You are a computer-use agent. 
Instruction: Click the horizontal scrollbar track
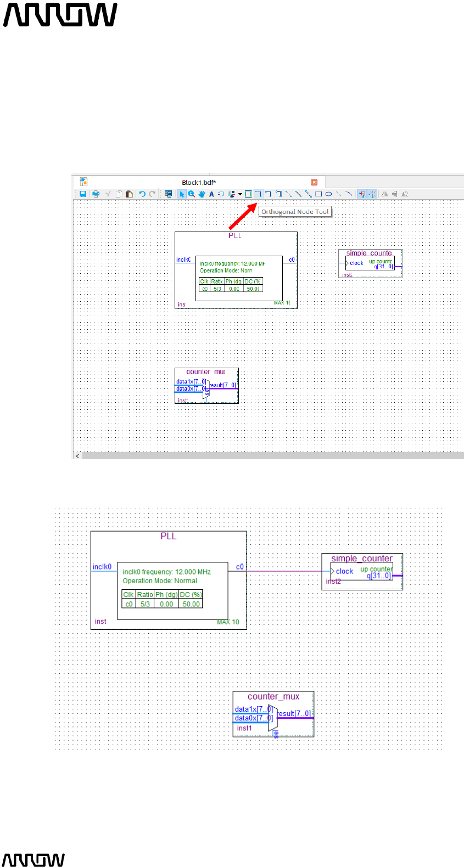coord(273,456)
